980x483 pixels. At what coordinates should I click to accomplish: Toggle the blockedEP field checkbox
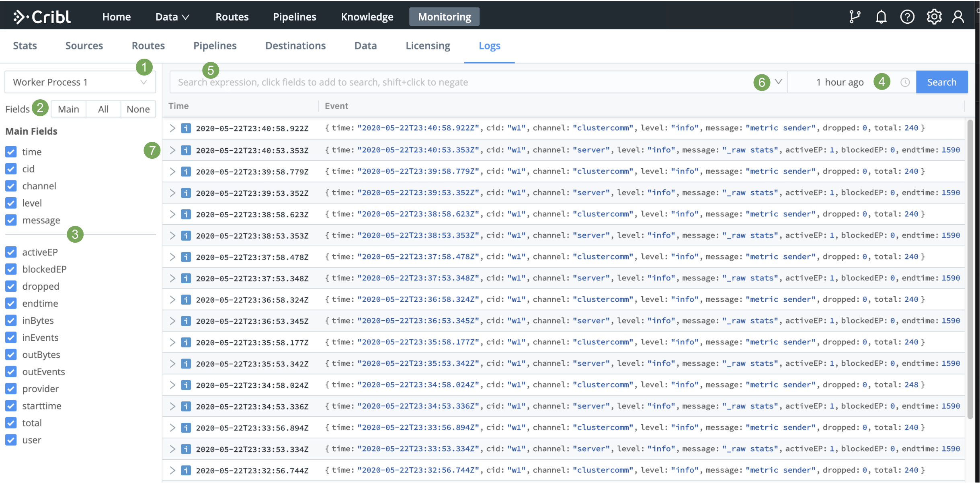point(11,269)
